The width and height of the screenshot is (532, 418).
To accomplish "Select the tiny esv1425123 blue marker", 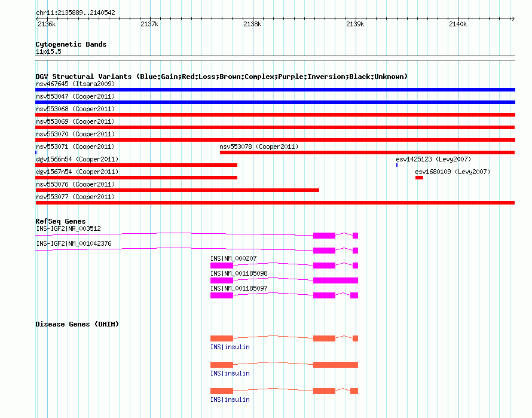I will pyautogui.click(x=397, y=165).
